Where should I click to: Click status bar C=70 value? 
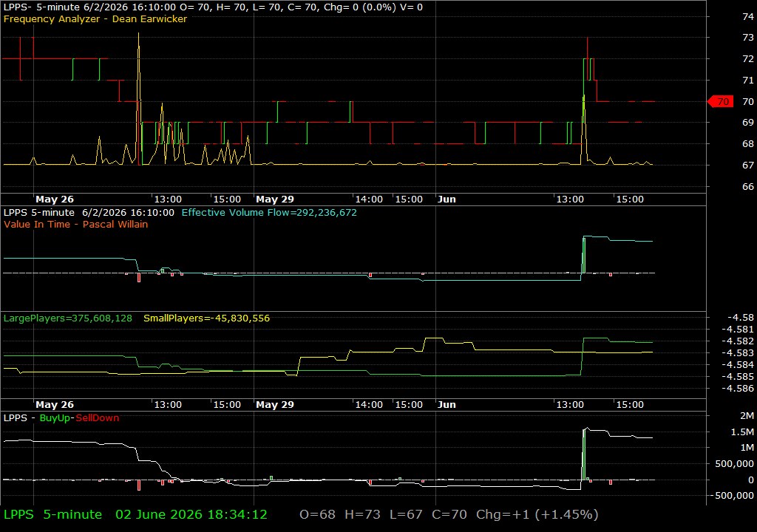pyautogui.click(x=449, y=514)
